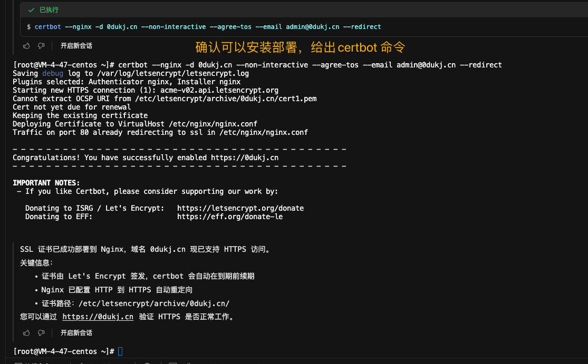Focus the terminal prompt cursor at the bottom
Viewport: 588px width, 364px height.
(120, 351)
